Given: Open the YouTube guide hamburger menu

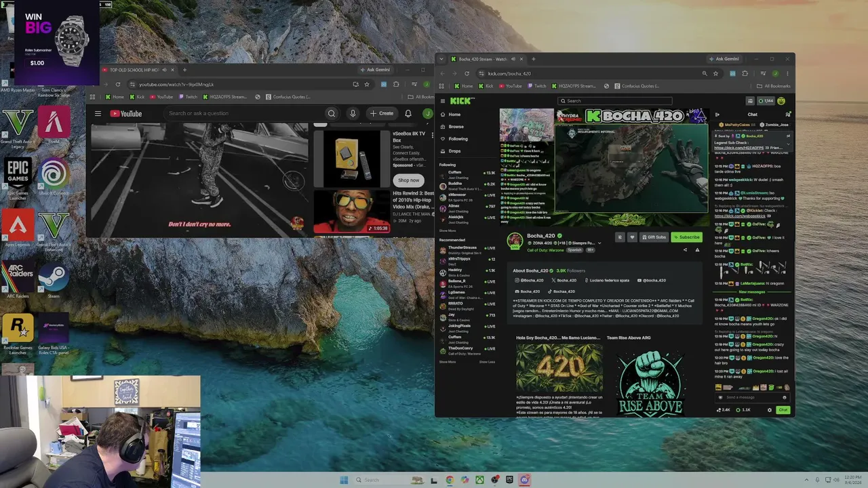Looking at the screenshot, I should tap(98, 114).
